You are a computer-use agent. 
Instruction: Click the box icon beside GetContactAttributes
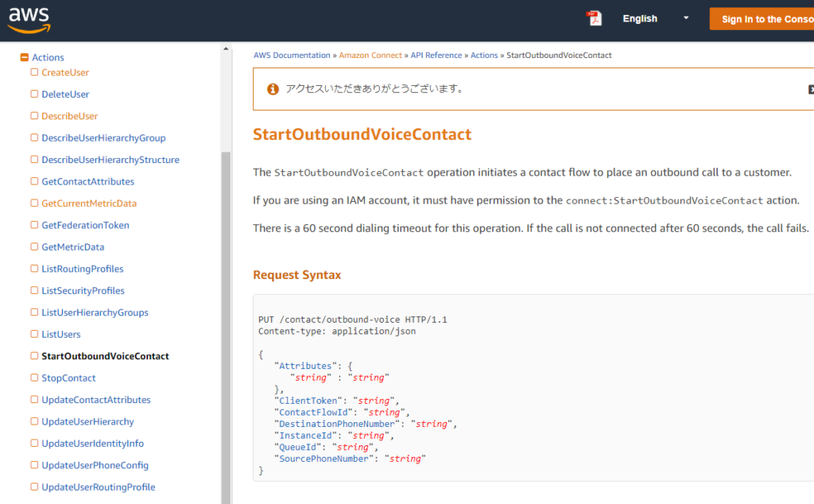pos(34,181)
